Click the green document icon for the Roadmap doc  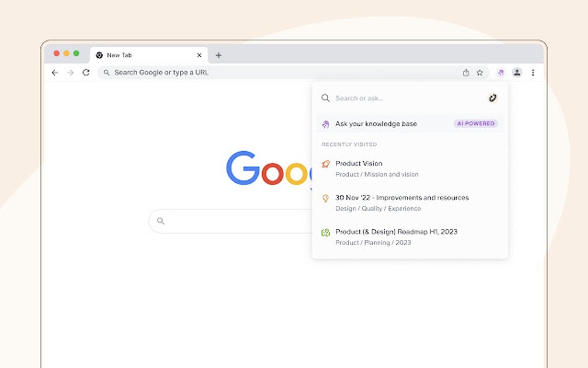326,232
